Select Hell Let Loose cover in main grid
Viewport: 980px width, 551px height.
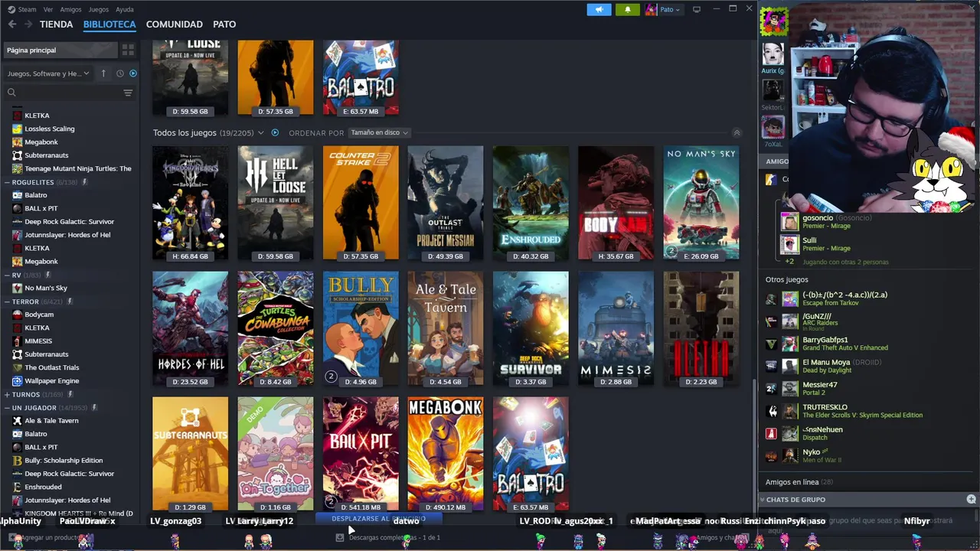275,203
